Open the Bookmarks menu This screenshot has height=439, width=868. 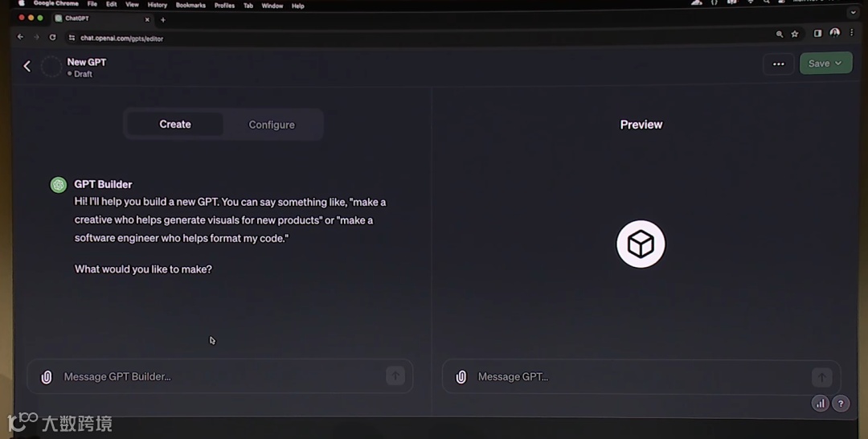(x=190, y=5)
